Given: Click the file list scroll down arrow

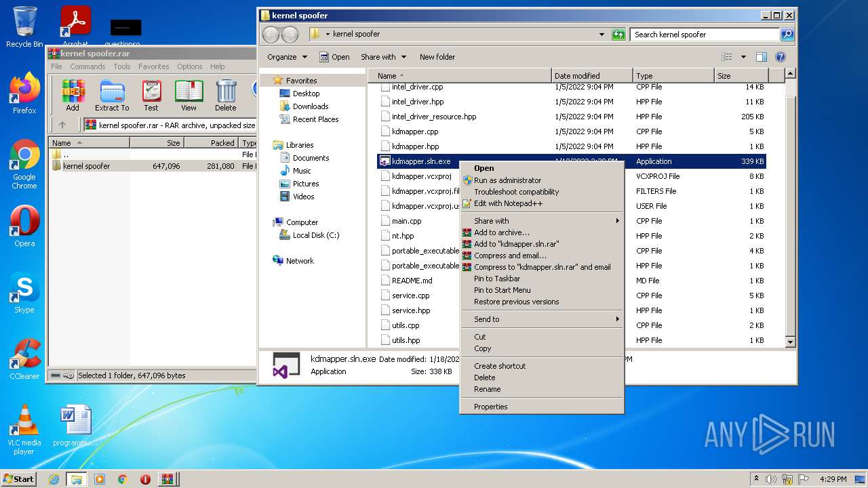Looking at the screenshot, I should [x=790, y=342].
